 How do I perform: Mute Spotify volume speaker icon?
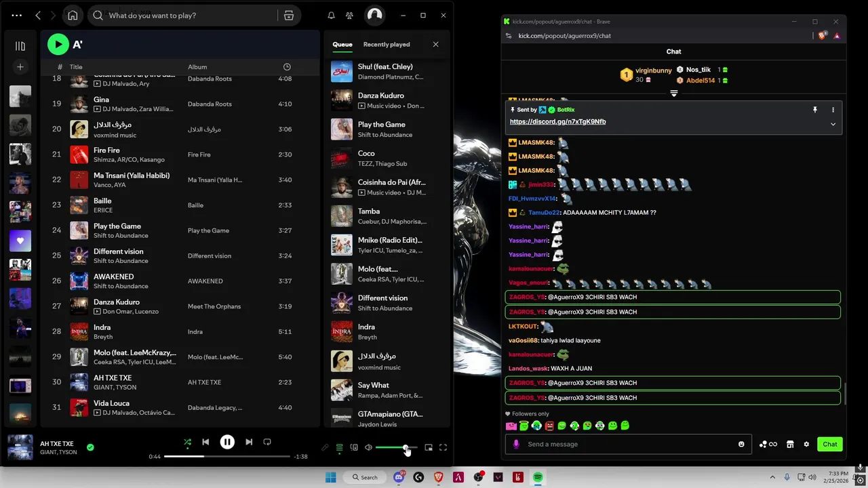[368, 447]
